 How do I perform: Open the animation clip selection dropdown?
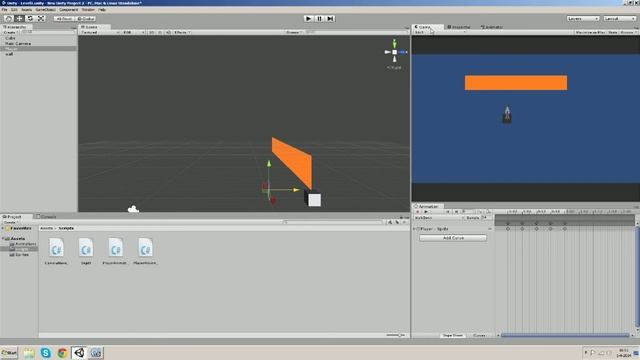click(439, 218)
